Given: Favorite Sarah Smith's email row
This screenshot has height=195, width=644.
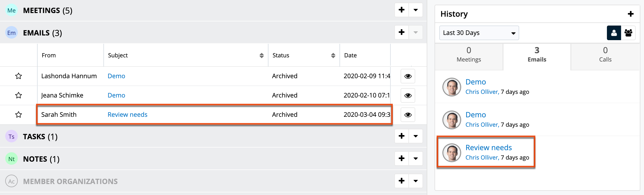Looking at the screenshot, I should [18, 115].
